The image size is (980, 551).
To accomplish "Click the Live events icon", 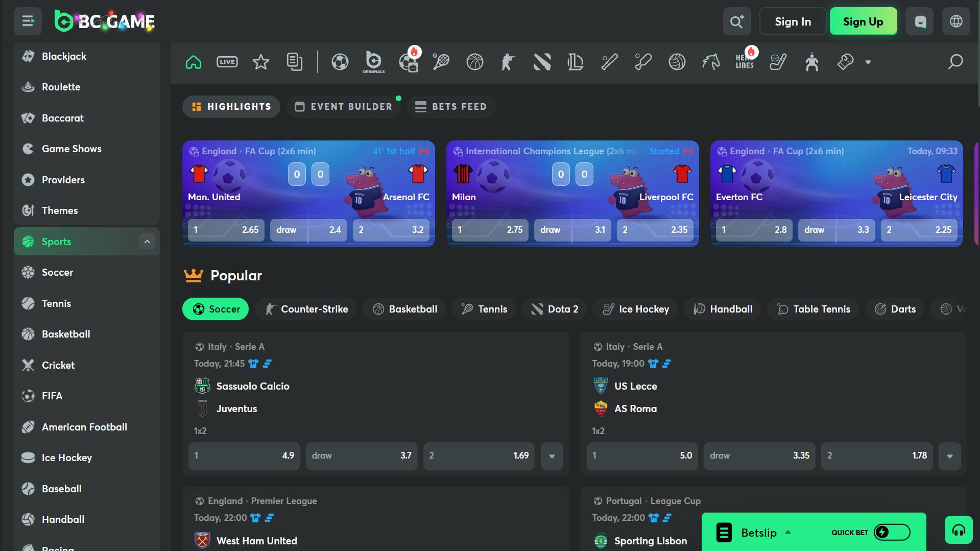I will [x=227, y=62].
